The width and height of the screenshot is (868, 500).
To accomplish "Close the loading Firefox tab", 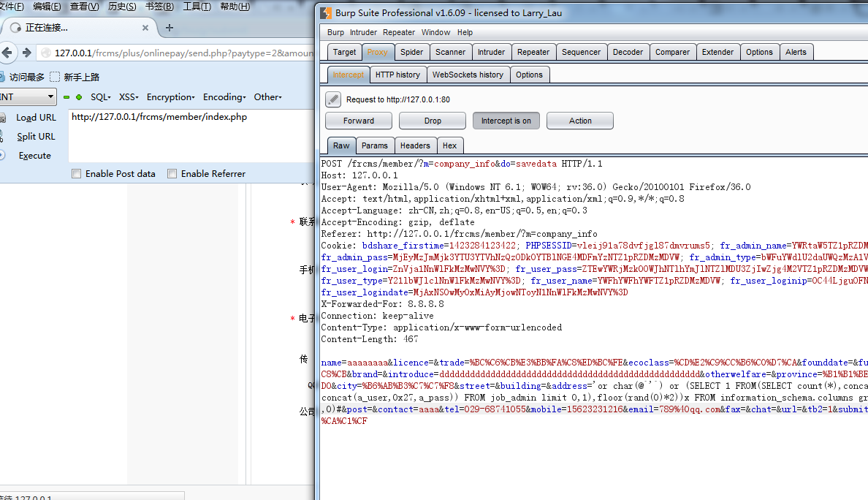I will tap(145, 28).
